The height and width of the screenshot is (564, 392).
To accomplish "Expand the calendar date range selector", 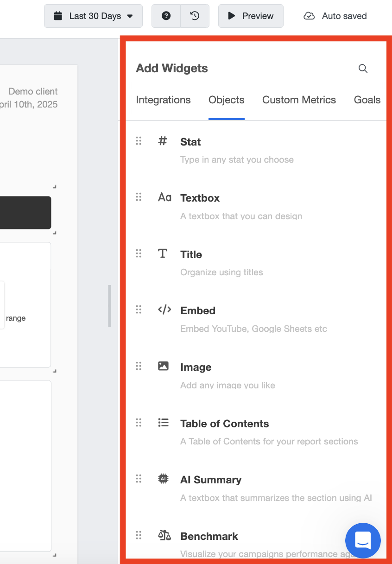I will click(57, 16).
